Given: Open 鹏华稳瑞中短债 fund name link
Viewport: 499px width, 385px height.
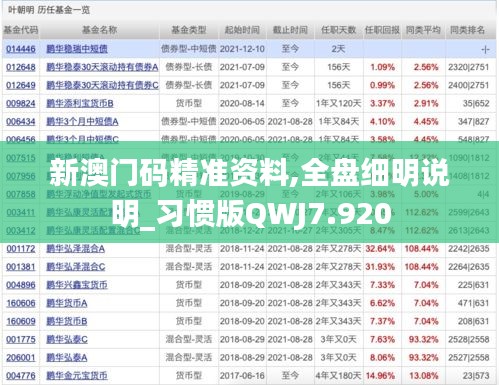Looking at the screenshot, I should click(77, 49).
